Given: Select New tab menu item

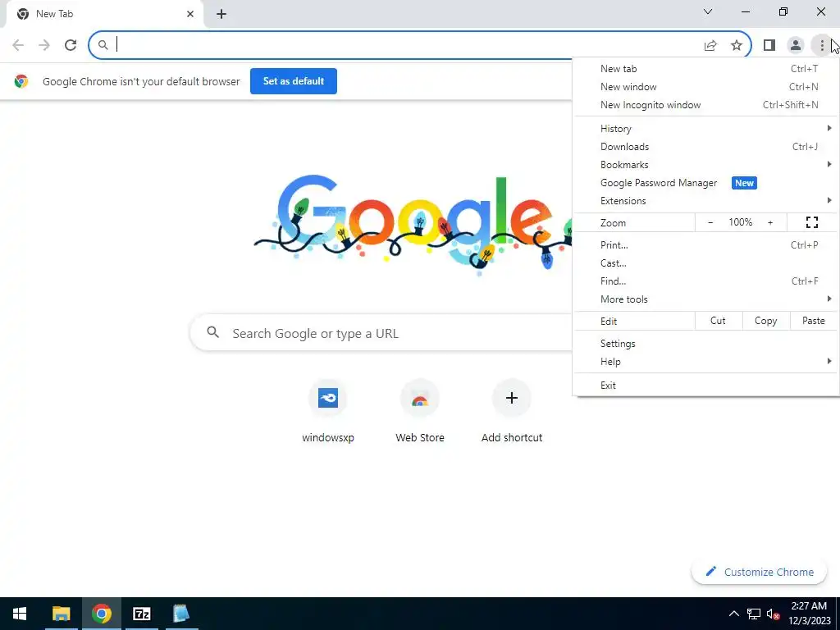Looking at the screenshot, I should [x=706, y=69].
